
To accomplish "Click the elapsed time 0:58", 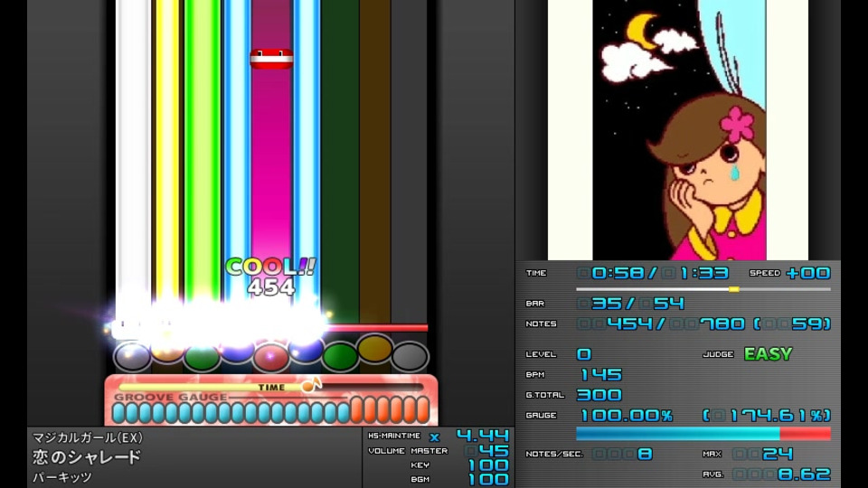I will [x=617, y=273].
